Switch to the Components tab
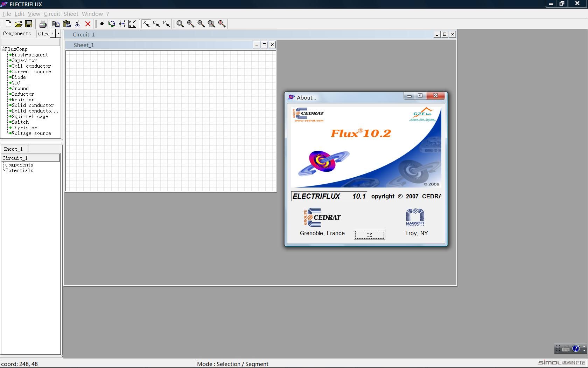The width and height of the screenshot is (588, 368). pyautogui.click(x=17, y=34)
